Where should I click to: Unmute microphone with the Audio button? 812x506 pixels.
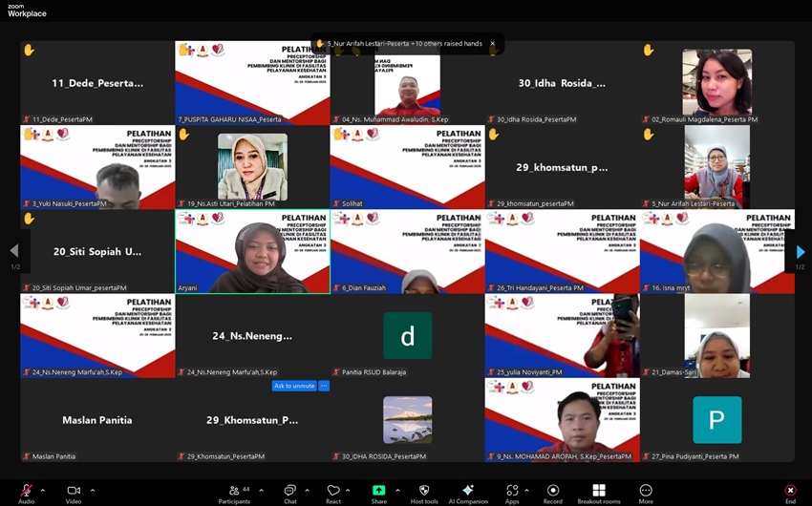click(x=26, y=490)
